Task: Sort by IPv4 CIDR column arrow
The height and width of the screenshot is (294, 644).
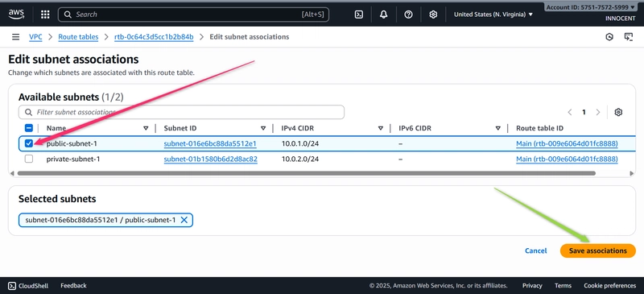Action: coord(380,128)
